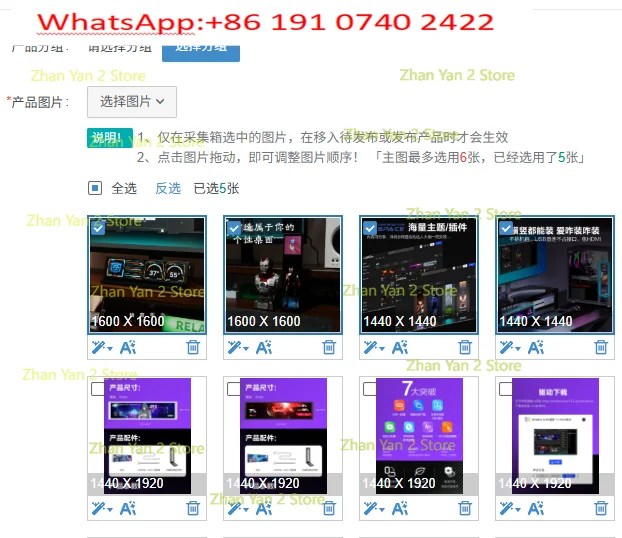Click the 反选 invert selection link
Screen dimensions: 622x538
pos(168,188)
